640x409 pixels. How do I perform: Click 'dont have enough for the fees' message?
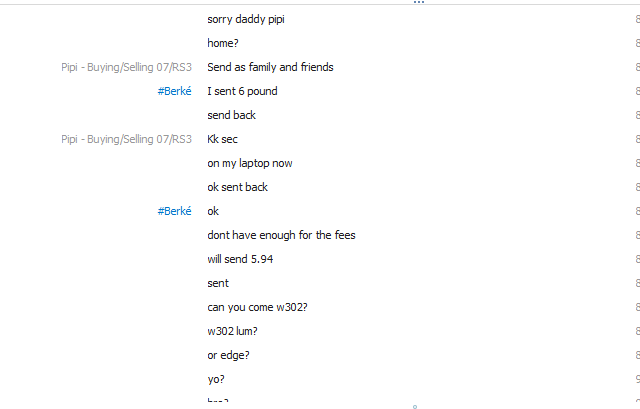click(x=281, y=235)
